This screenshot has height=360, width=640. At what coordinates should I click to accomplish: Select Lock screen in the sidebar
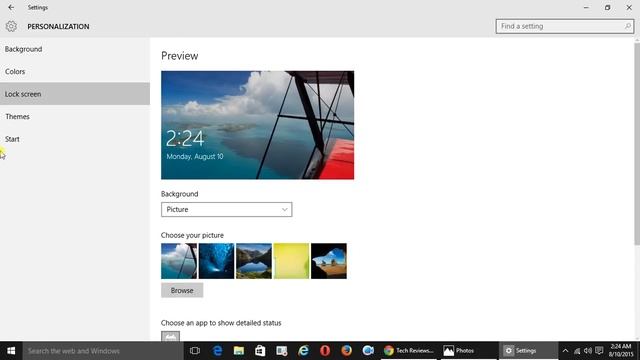click(75, 94)
